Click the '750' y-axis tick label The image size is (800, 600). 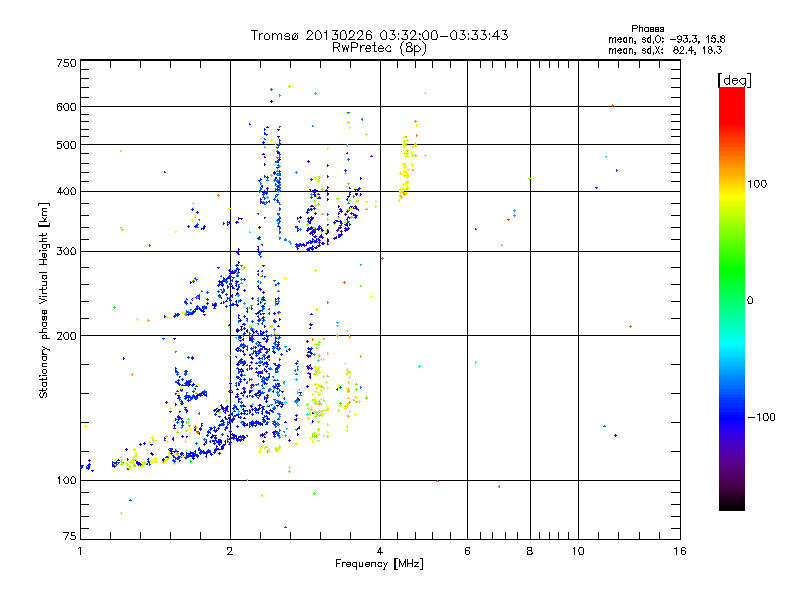(x=66, y=63)
